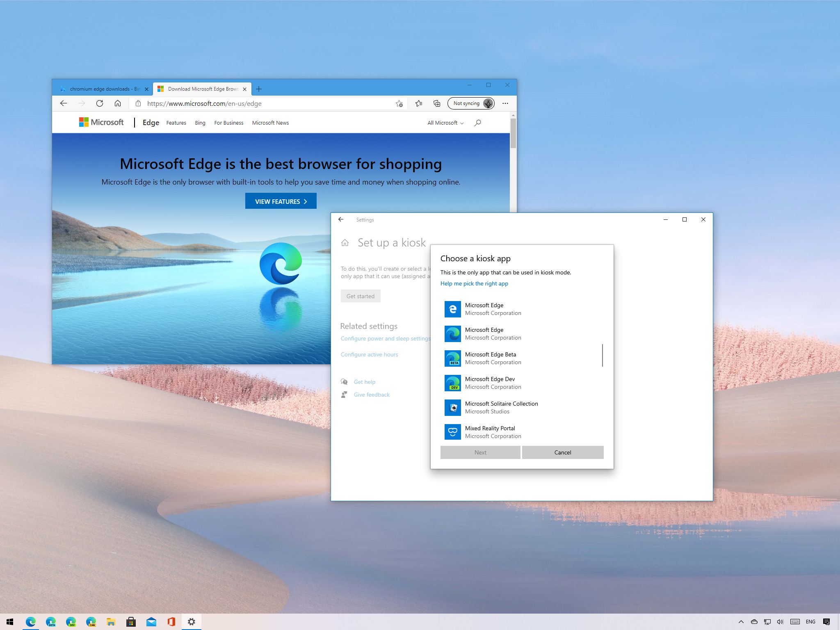Select Microsoft Edge Beta in kiosk app list

(x=521, y=358)
